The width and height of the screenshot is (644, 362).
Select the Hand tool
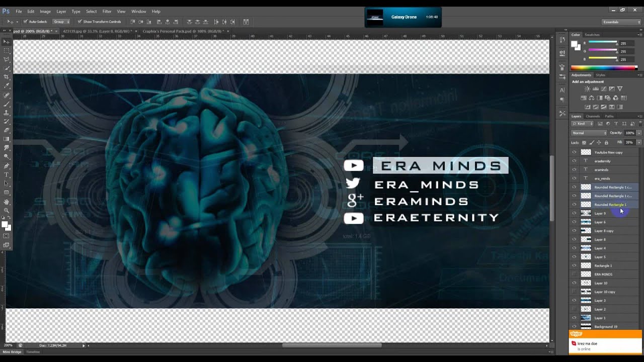coord(7,202)
